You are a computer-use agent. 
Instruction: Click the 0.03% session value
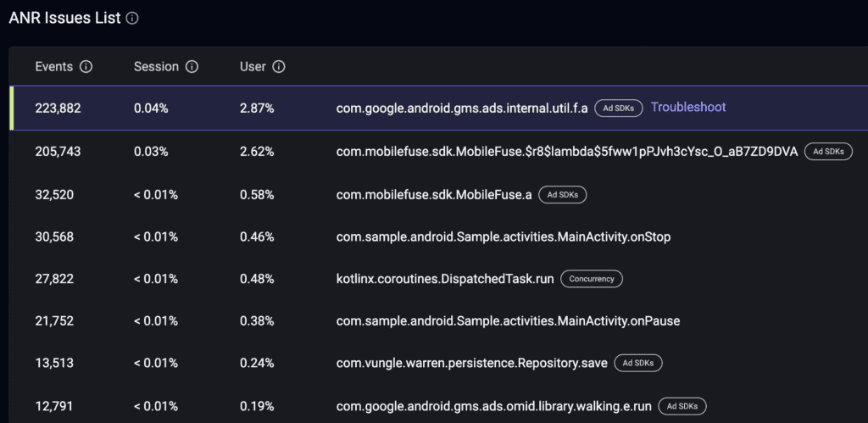click(151, 152)
